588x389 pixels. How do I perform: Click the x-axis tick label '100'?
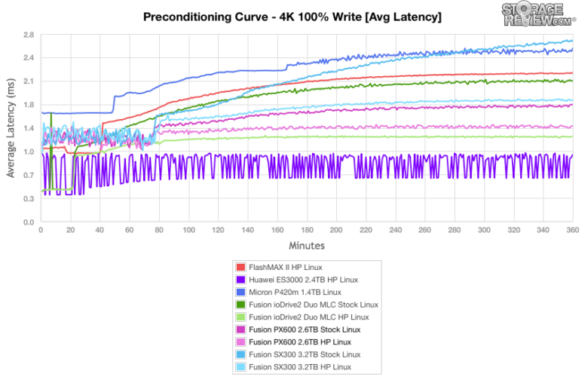coord(188,230)
